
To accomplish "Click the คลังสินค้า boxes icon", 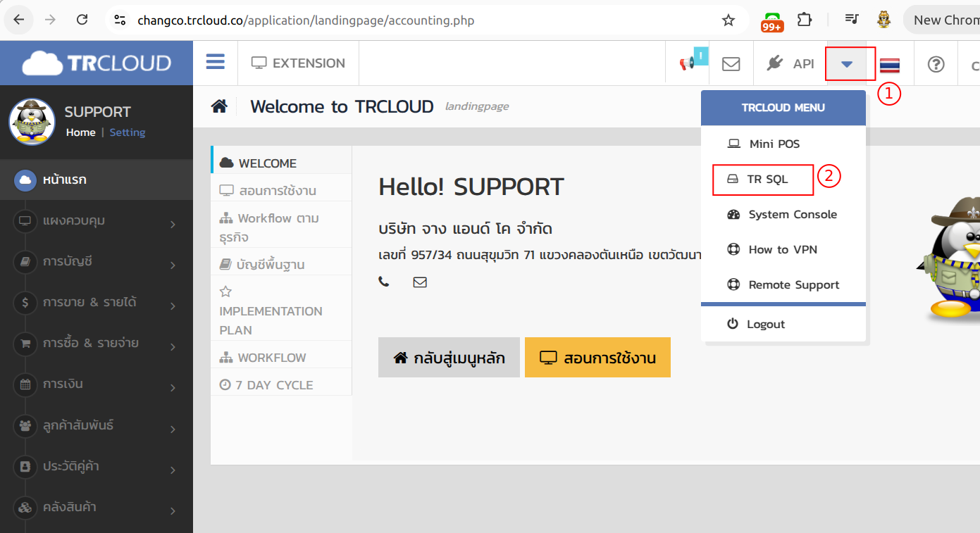I will tap(25, 507).
